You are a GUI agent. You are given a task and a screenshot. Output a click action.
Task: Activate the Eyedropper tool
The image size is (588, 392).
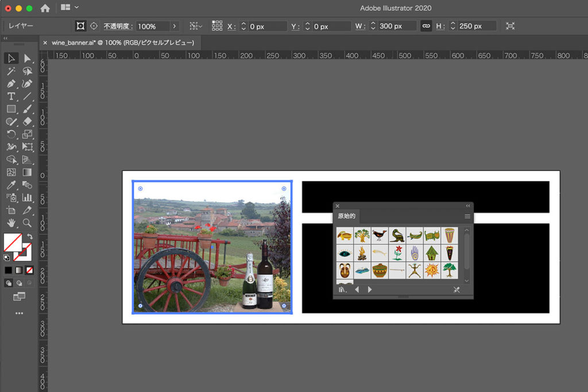click(11, 185)
